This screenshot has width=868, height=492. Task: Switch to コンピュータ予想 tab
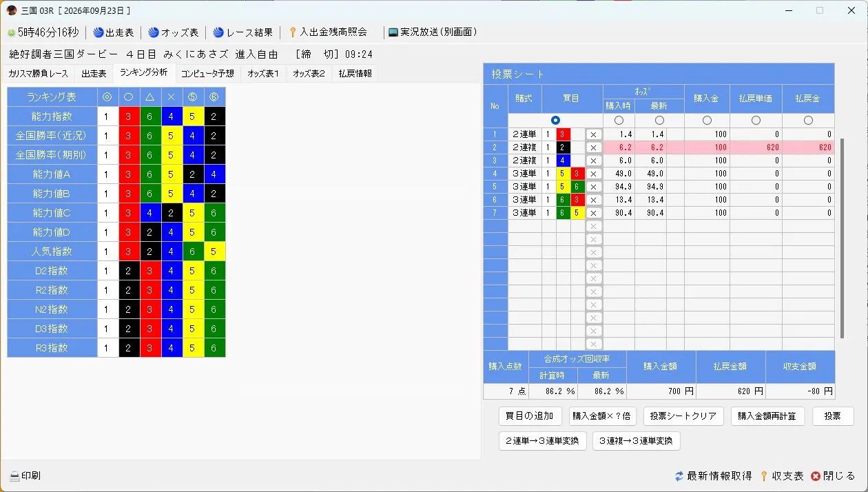coord(207,73)
